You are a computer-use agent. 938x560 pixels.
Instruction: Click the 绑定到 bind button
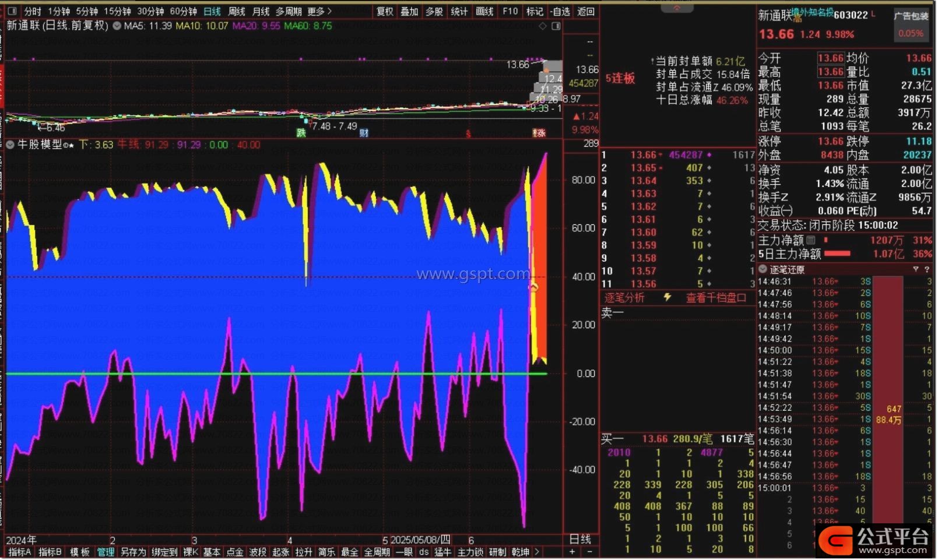click(164, 552)
